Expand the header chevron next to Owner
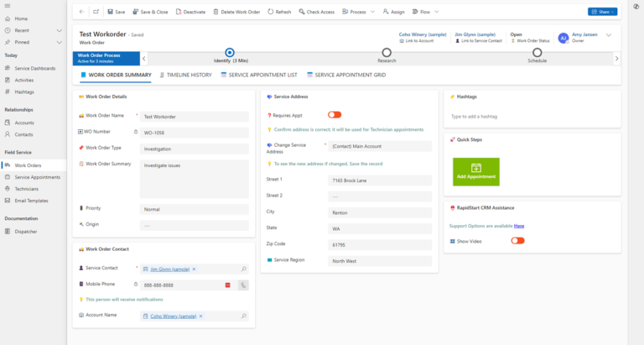The height and width of the screenshot is (345, 644). point(609,35)
